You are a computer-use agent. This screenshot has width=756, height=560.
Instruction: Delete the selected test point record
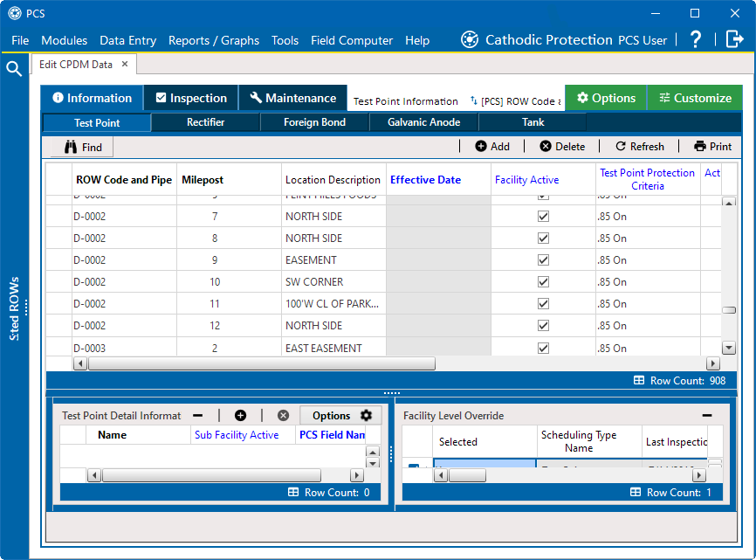click(562, 147)
